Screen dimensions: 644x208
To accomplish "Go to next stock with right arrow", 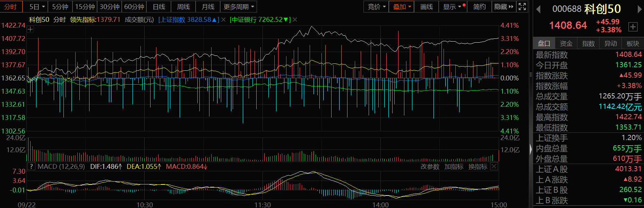I will 639,9.
